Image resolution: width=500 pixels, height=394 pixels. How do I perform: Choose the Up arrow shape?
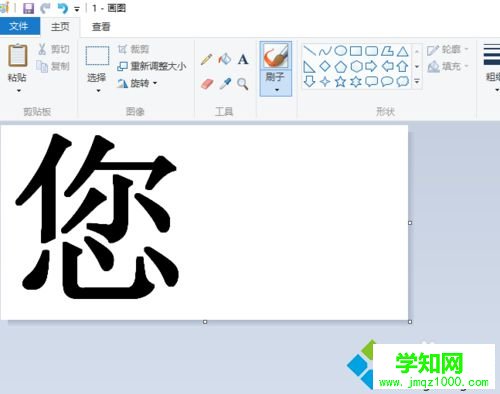coord(403,66)
